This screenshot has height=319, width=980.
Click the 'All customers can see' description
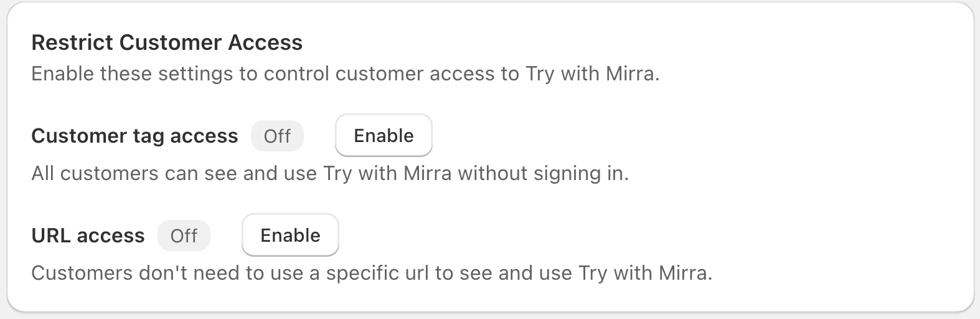[330, 173]
